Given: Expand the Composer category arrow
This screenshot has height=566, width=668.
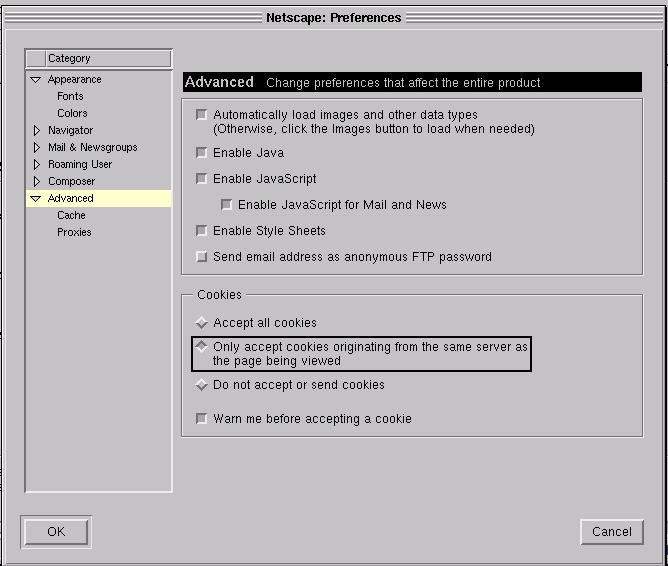Looking at the screenshot, I should click(x=37, y=181).
